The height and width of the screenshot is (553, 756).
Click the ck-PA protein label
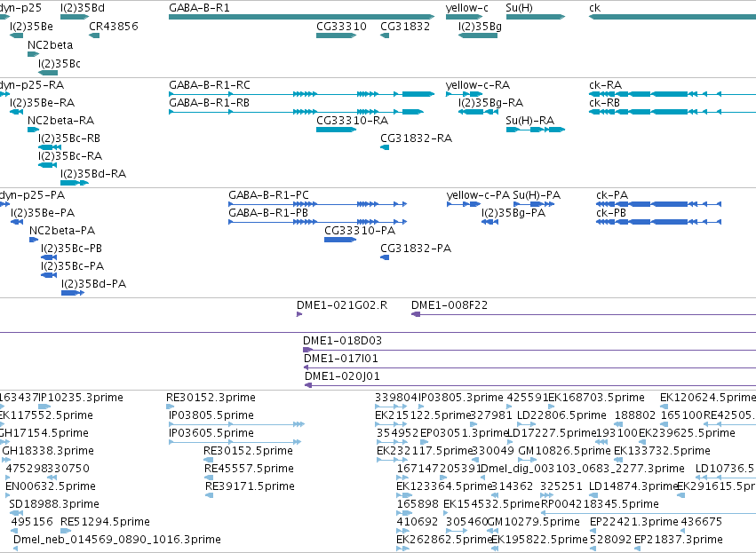click(x=612, y=195)
